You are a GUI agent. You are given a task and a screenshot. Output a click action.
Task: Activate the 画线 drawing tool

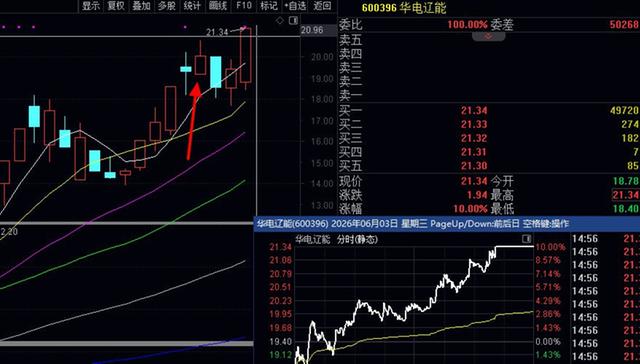click(218, 6)
